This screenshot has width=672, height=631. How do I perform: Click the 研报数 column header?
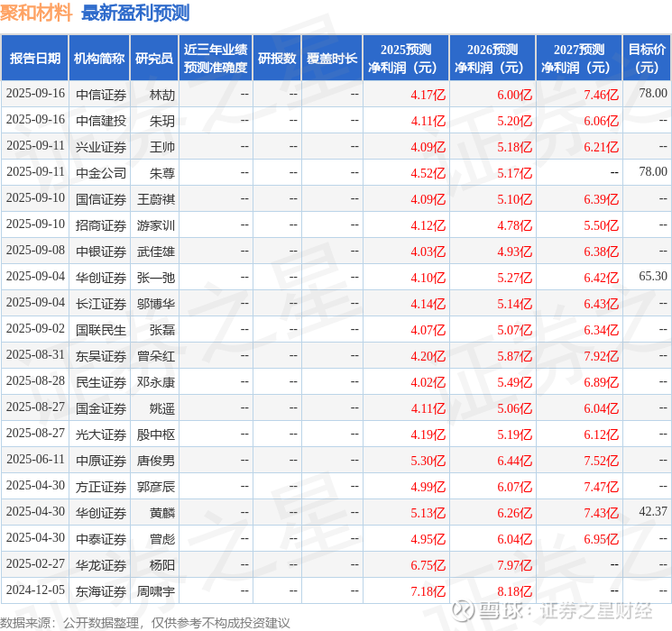click(277, 59)
